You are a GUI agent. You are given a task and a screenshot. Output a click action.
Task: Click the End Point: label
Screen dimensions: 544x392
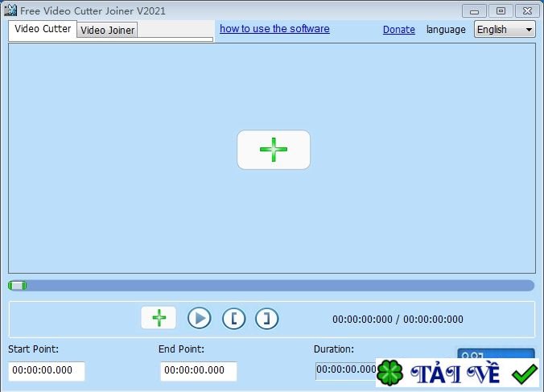point(181,349)
